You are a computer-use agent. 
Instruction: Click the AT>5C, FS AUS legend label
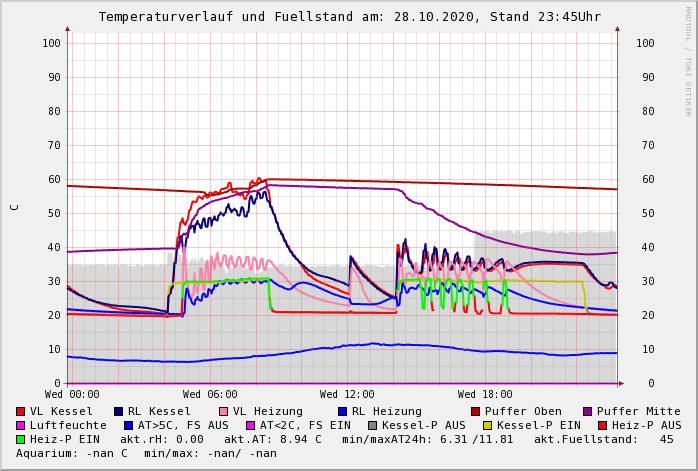point(183,426)
